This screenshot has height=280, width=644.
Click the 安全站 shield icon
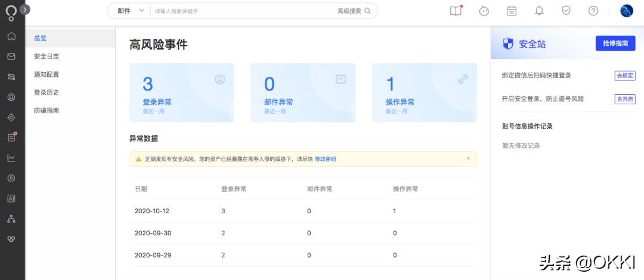coord(508,44)
